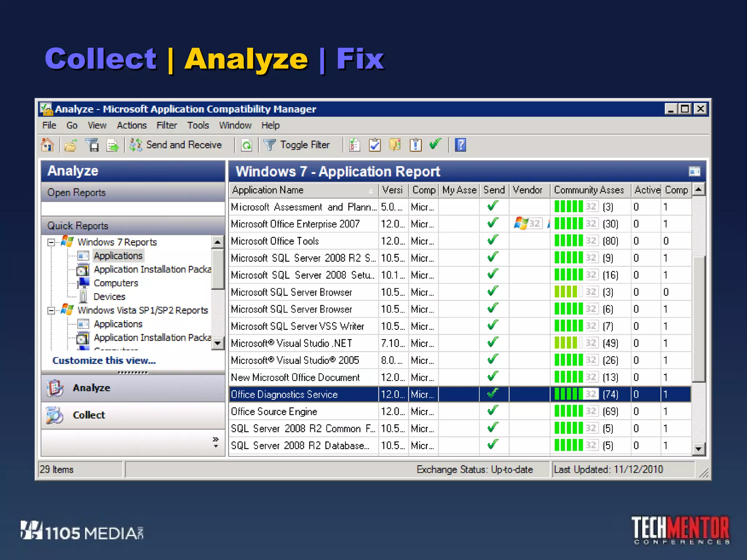Open the Help menu
Viewport: 747px width, 560px height.
click(x=270, y=125)
